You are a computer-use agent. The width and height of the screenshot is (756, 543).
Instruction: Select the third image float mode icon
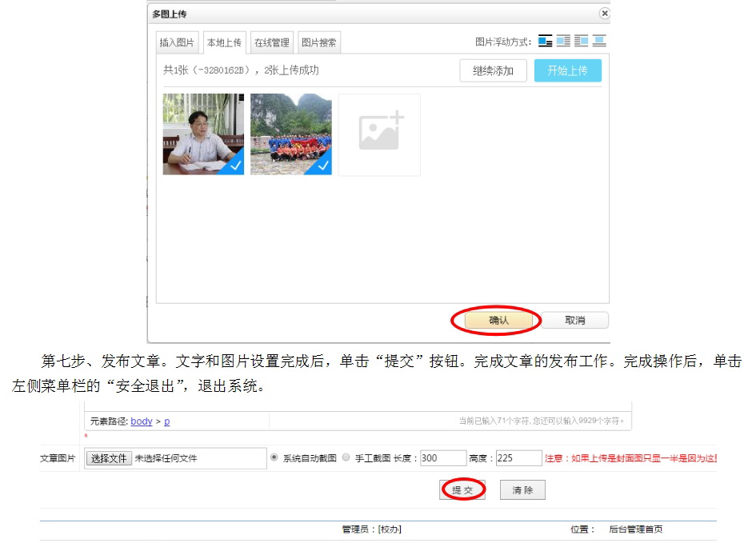click(x=581, y=42)
